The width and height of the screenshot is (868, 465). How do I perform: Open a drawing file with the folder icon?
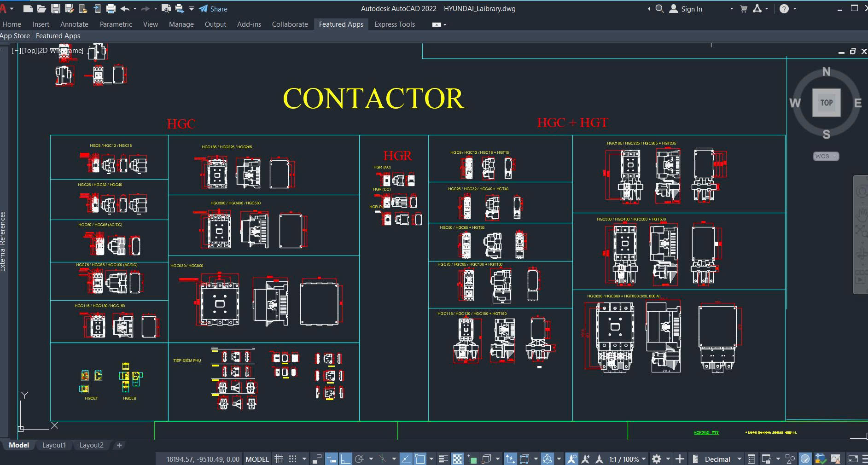coord(41,9)
